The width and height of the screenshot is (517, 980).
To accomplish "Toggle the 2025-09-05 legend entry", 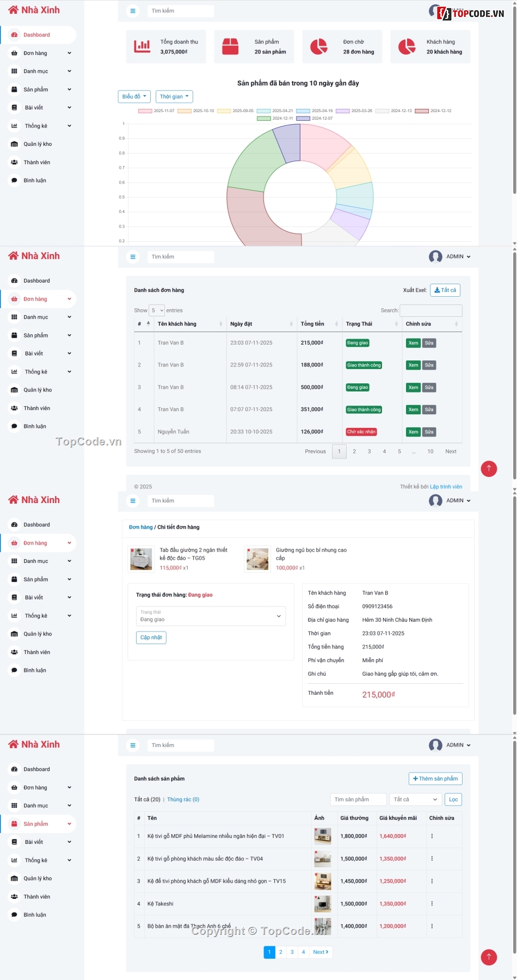I will [x=236, y=111].
